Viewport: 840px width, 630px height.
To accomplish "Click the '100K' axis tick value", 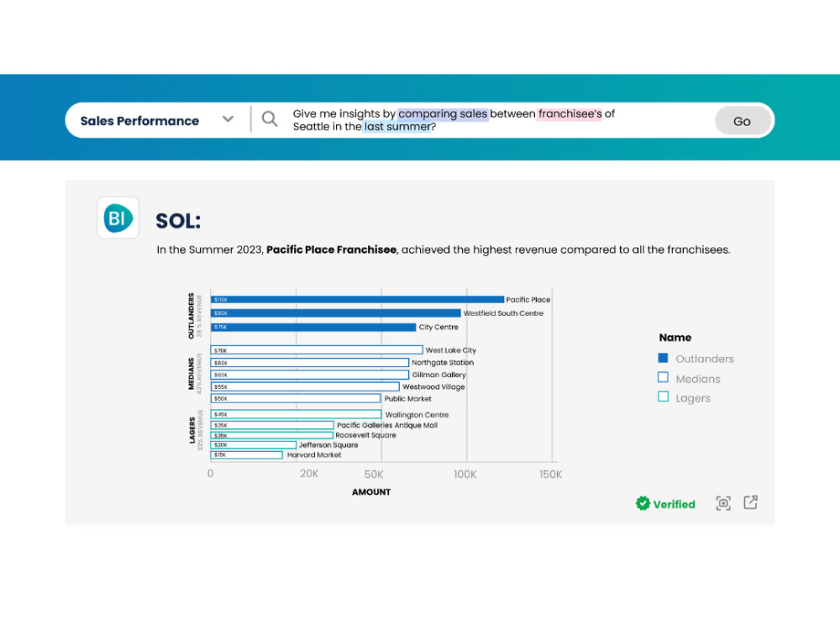I will click(465, 474).
